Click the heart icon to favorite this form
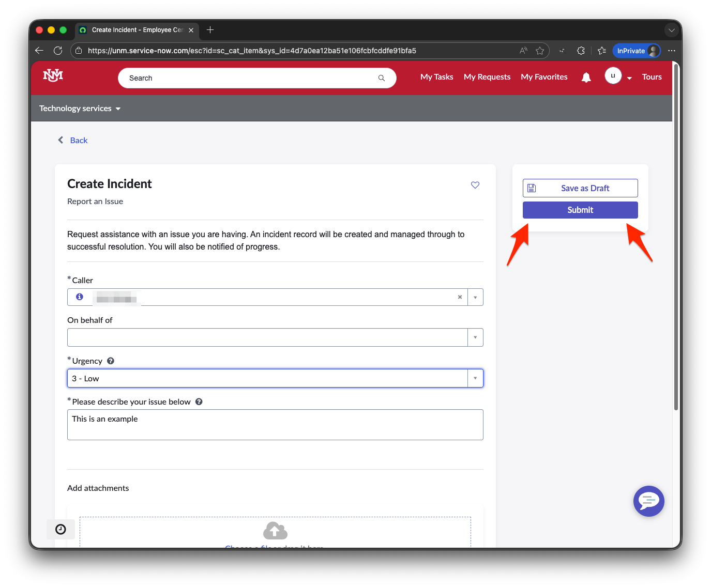This screenshot has height=588, width=711. [475, 185]
